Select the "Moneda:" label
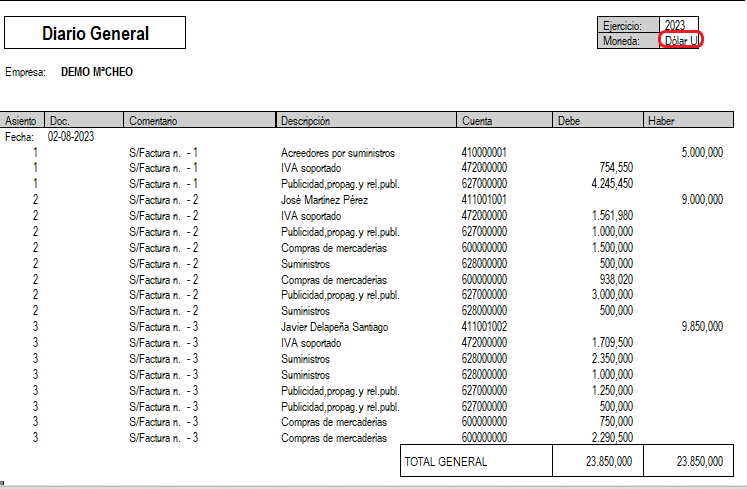The image size is (747, 489). pos(621,41)
